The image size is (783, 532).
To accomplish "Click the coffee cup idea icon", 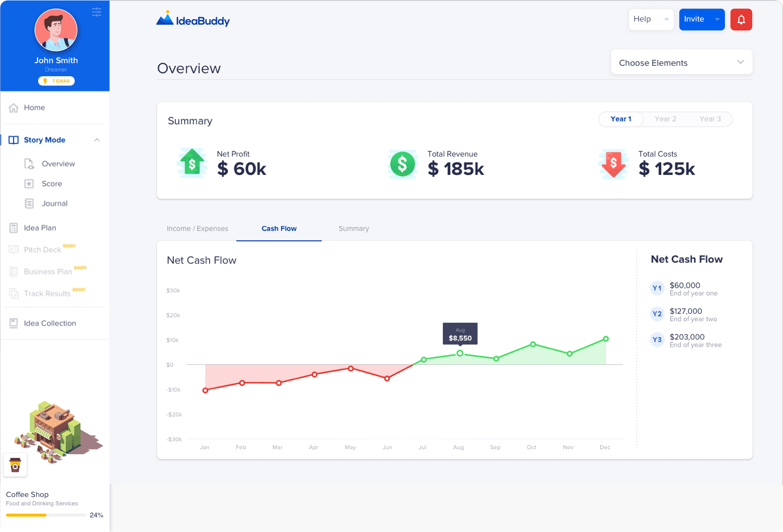I will point(15,465).
